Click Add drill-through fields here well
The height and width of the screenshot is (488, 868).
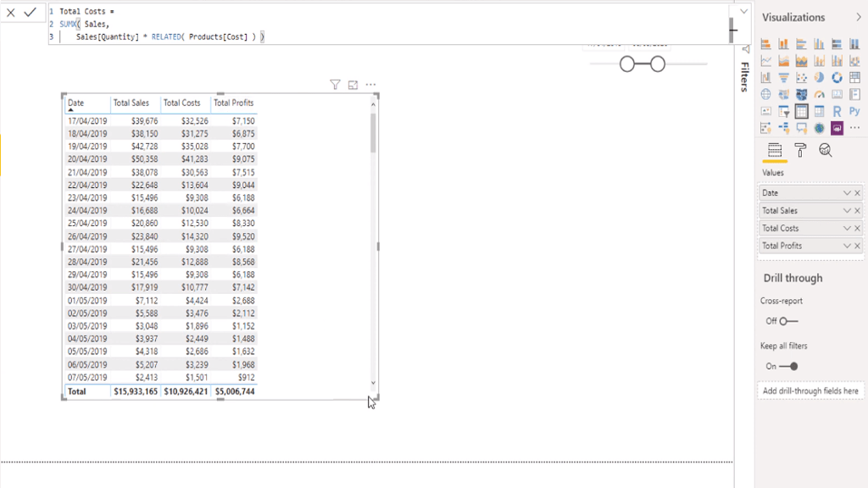click(810, 391)
